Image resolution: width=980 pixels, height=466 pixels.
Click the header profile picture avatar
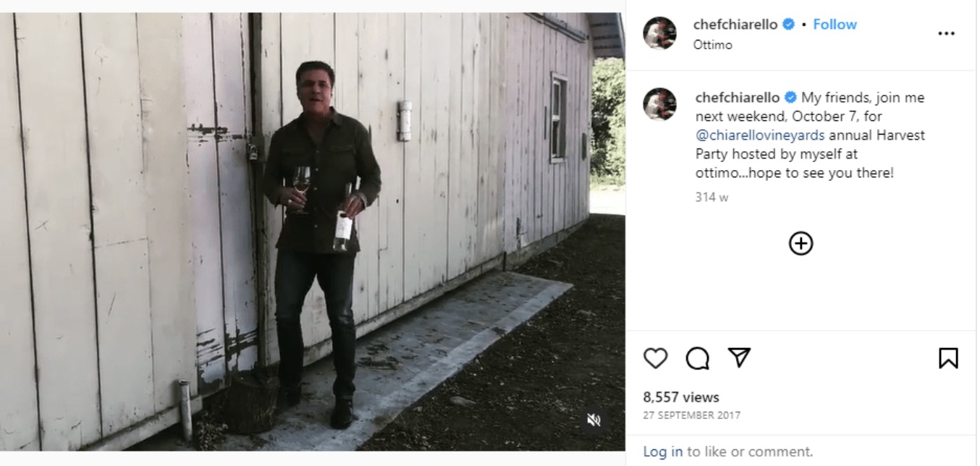coord(659,33)
